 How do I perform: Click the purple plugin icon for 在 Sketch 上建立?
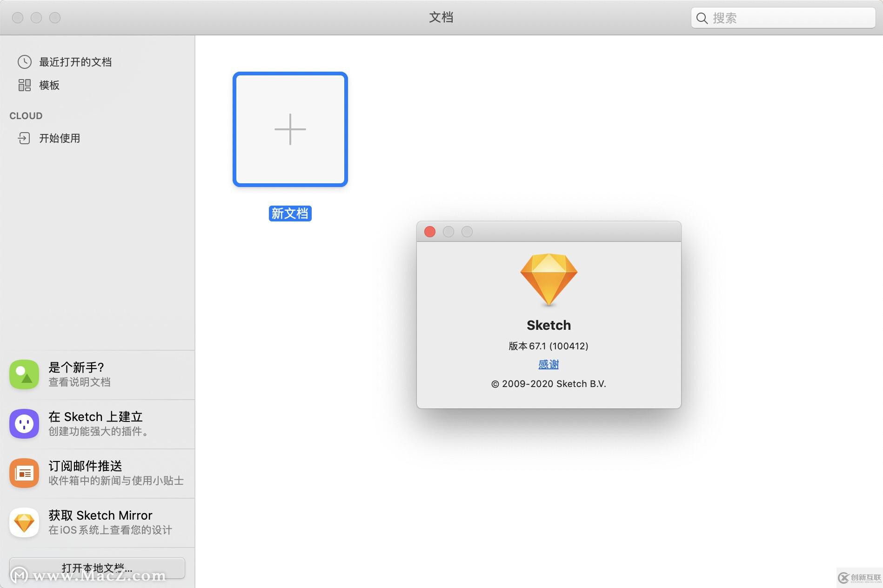(24, 423)
